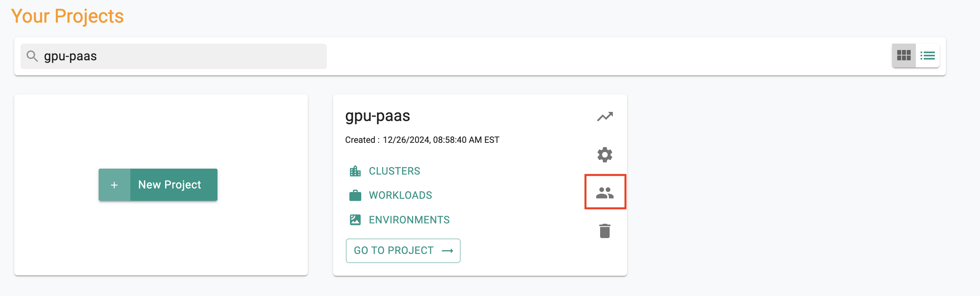The image size is (980, 296).
Task: Click the magnifier icon in search bar
Action: tap(32, 56)
